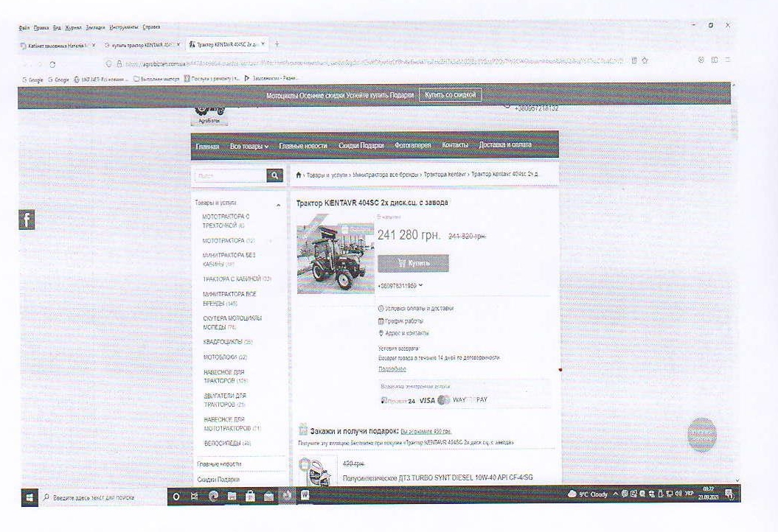Viewport: 778px width, 532px height.
Task: Open reader view icon in address bar
Action: (633, 60)
